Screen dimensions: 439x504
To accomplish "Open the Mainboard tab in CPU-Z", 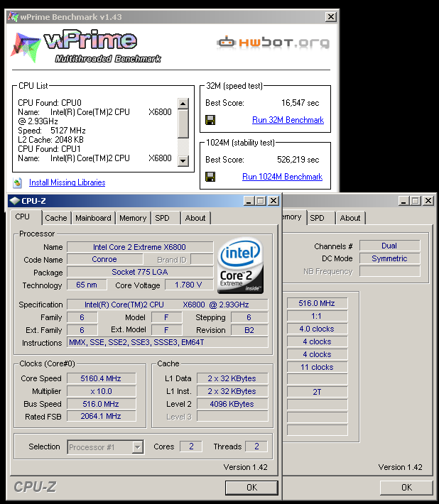I will [93, 218].
